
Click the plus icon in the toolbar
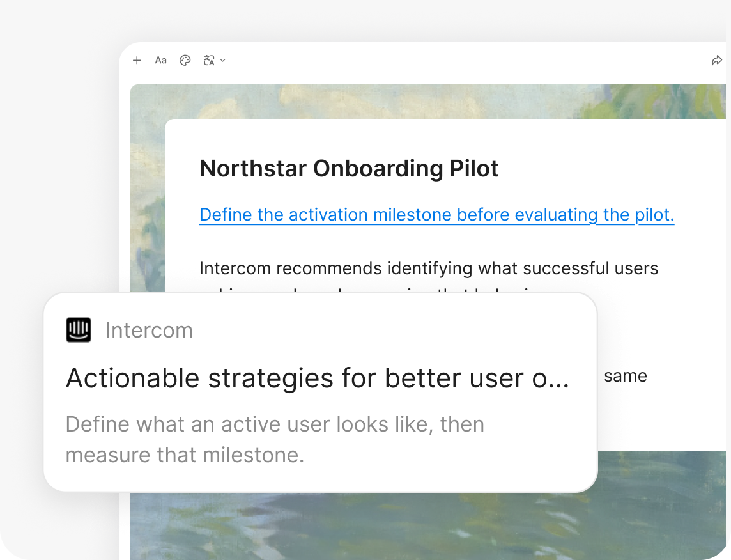[x=137, y=60]
